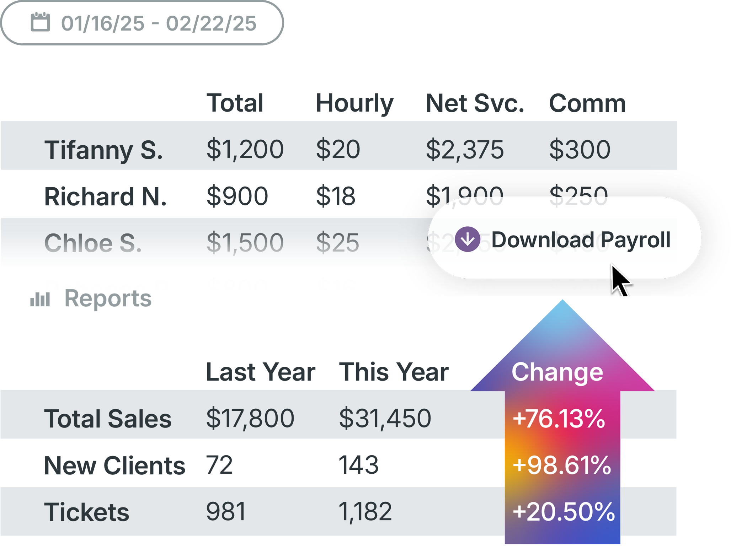Image resolution: width=731 pixels, height=560 pixels.
Task: Click the Last Year column header
Action: tap(261, 372)
